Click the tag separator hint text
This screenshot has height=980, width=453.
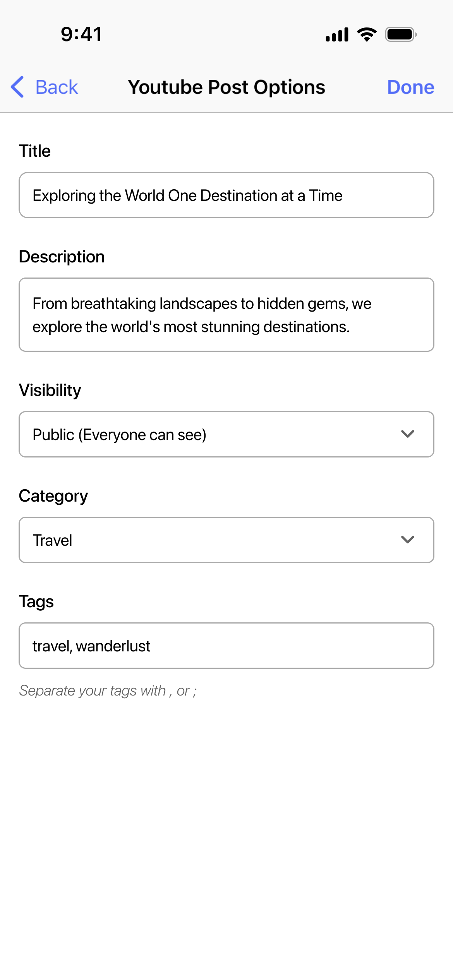coord(108,691)
